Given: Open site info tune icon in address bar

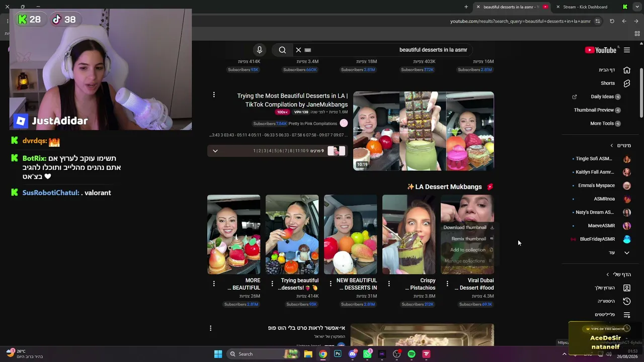Looking at the screenshot, I should [x=598, y=21].
